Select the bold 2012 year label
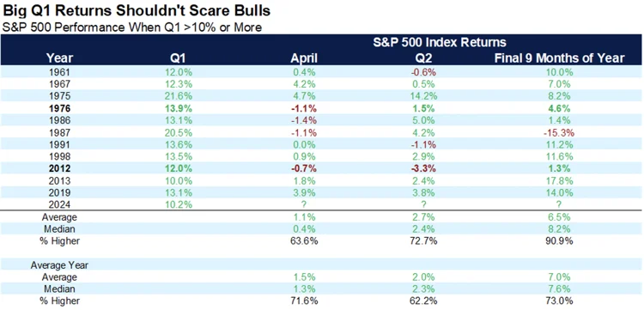This screenshot has width=644, height=310. [59, 169]
